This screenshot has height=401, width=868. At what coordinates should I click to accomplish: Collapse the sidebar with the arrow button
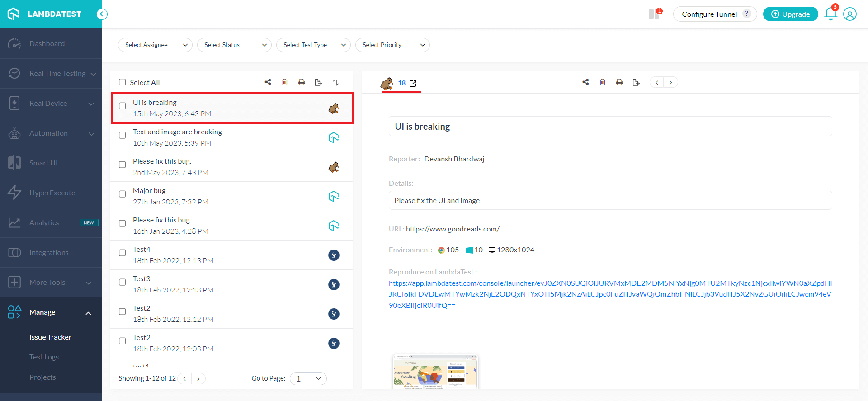(x=102, y=14)
